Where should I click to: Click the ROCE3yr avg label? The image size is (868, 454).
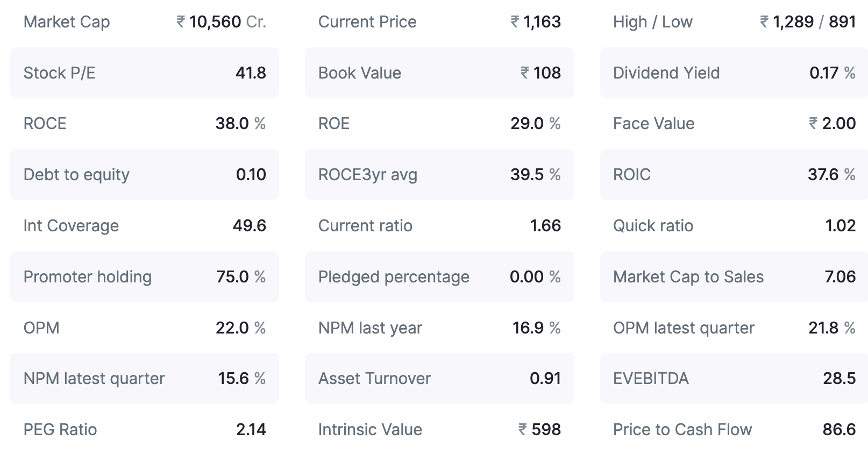[368, 175]
